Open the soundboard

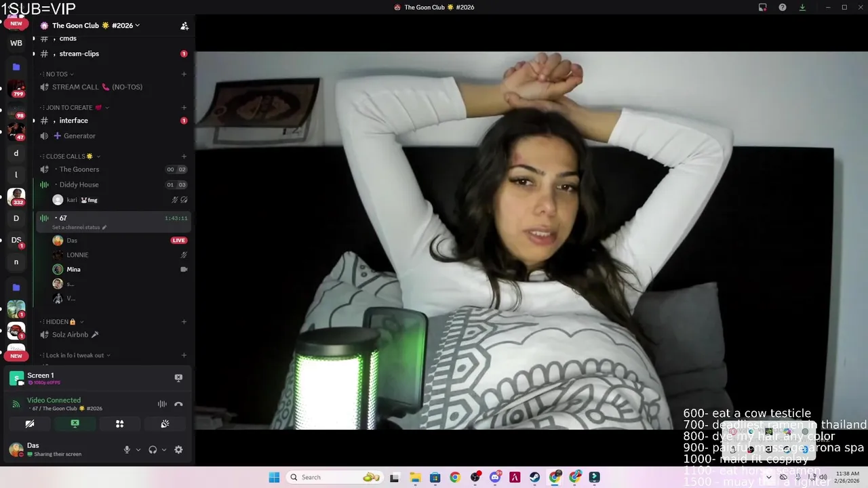pos(165,424)
